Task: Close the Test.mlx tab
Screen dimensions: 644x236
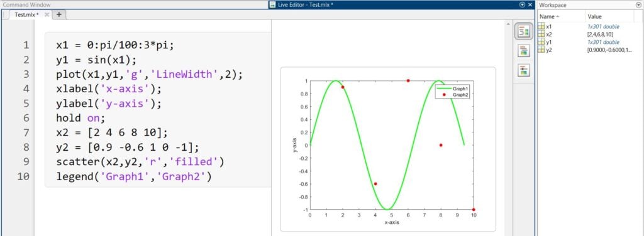Action: click(x=47, y=14)
